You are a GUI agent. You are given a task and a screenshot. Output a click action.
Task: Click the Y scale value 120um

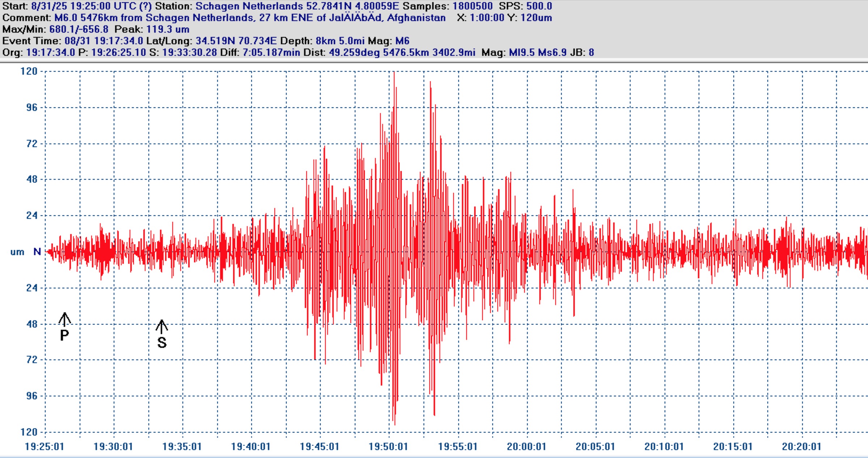536,18
